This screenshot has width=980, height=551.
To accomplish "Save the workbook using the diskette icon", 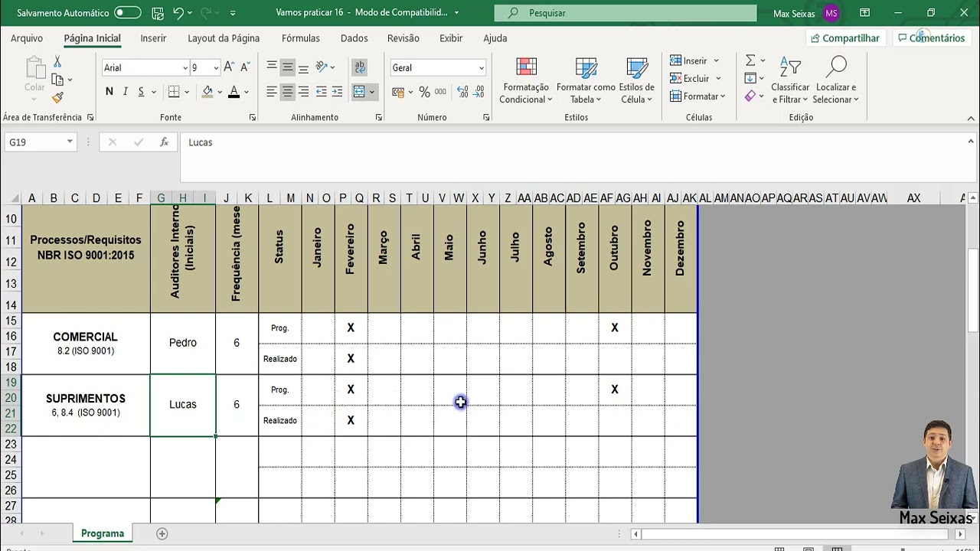I will click(158, 13).
